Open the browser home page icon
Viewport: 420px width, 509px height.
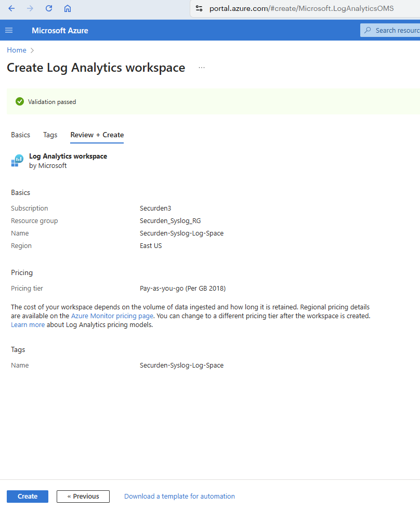[x=68, y=8]
